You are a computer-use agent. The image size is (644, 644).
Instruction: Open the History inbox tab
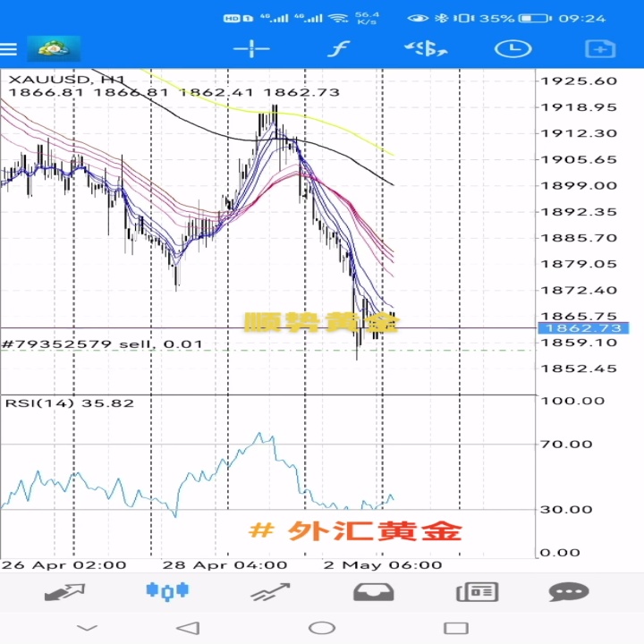pos(373,592)
